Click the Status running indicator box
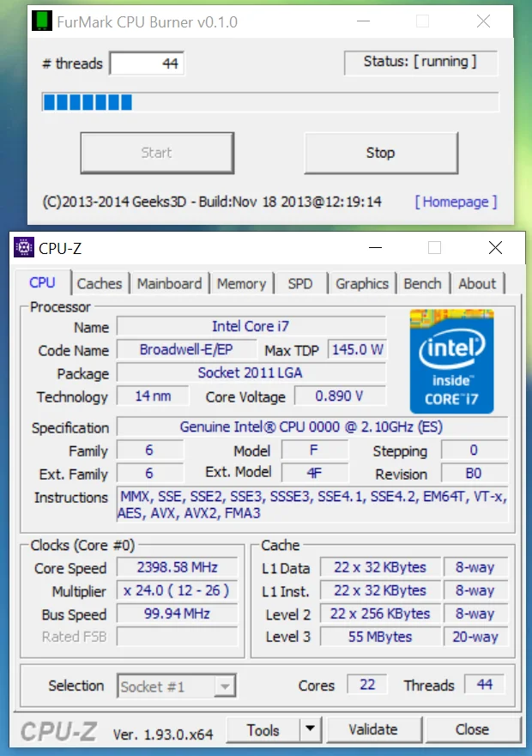Screen dimensions: 532x756 pyautogui.click(x=420, y=62)
